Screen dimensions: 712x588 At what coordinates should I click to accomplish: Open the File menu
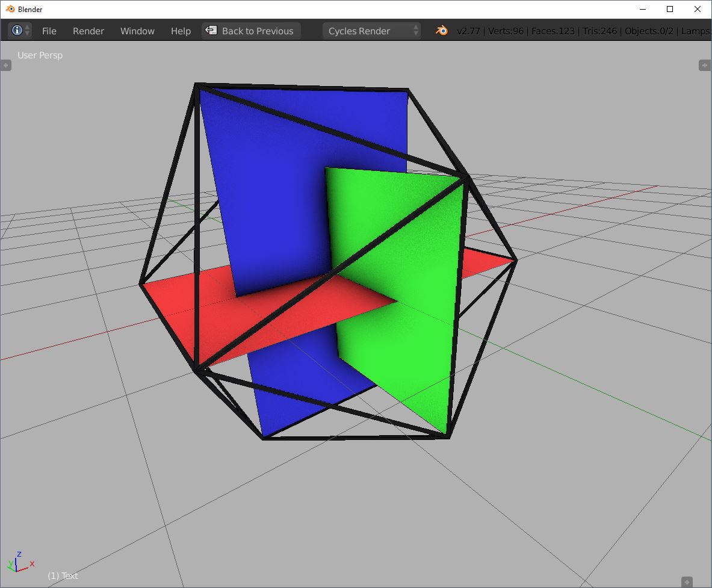(49, 31)
